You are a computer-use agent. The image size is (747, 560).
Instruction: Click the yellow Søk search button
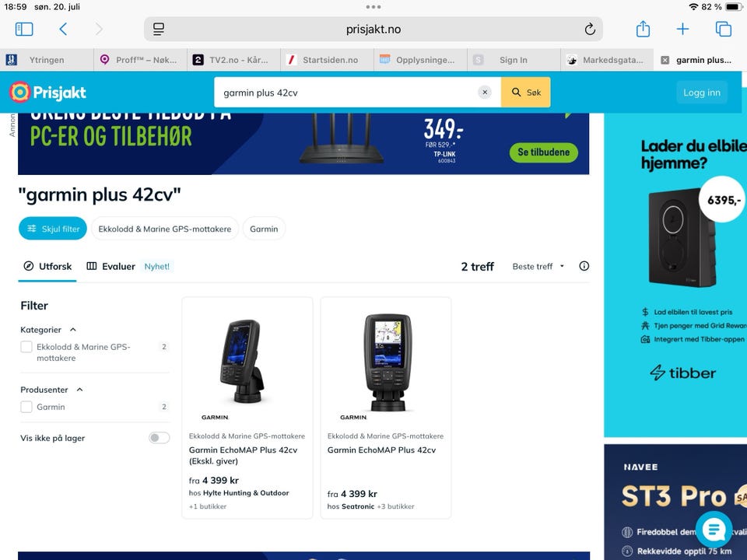[525, 93]
